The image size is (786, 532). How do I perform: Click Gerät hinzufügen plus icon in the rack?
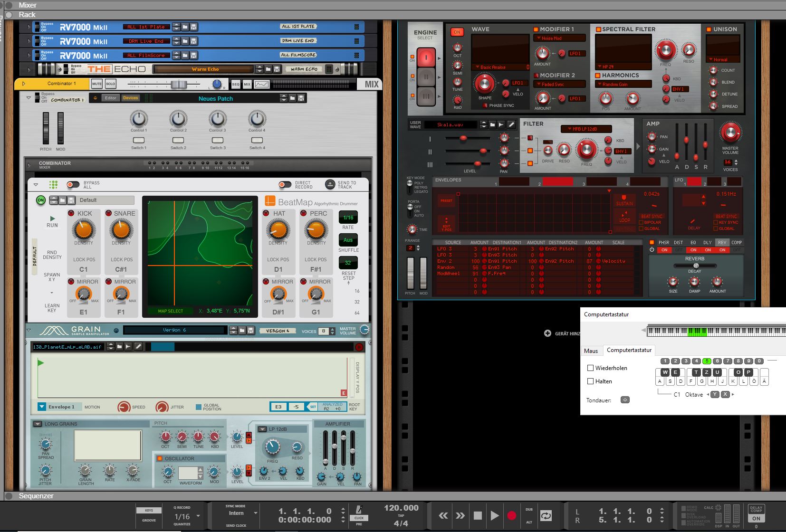pyautogui.click(x=547, y=333)
